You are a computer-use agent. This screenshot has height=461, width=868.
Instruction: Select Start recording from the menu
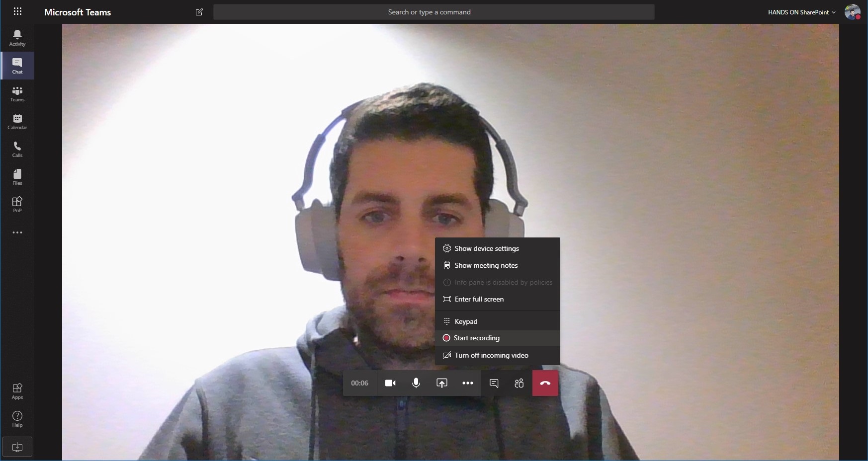click(x=476, y=338)
